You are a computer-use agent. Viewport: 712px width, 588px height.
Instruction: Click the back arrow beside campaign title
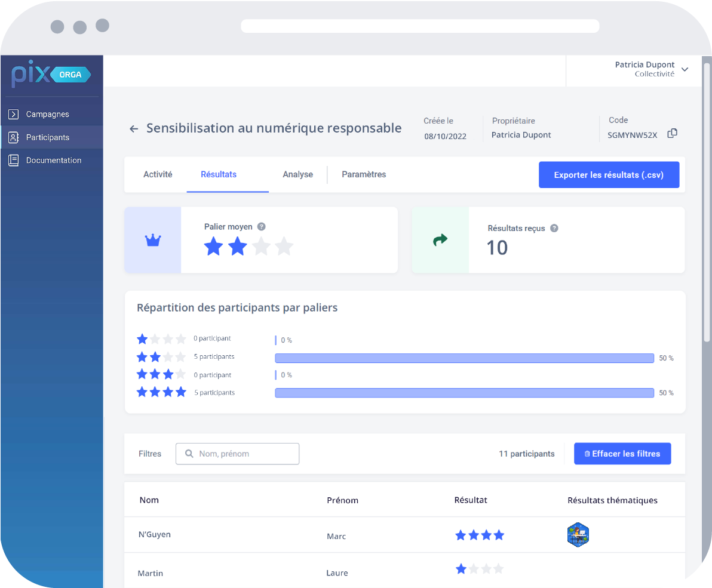click(134, 129)
